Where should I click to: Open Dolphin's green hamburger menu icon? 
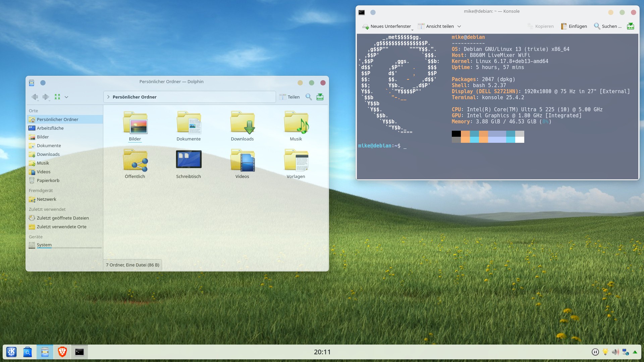pyautogui.click(x=320, y=97)
